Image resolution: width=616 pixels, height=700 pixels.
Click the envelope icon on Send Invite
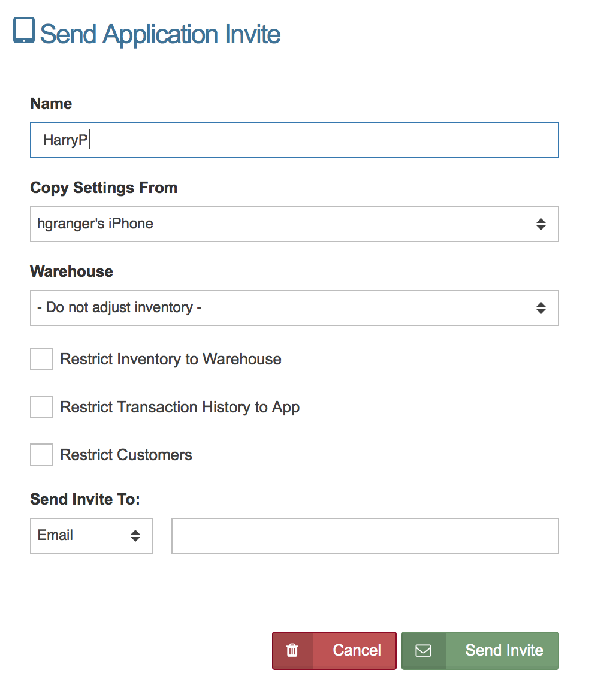coord(423,650)
